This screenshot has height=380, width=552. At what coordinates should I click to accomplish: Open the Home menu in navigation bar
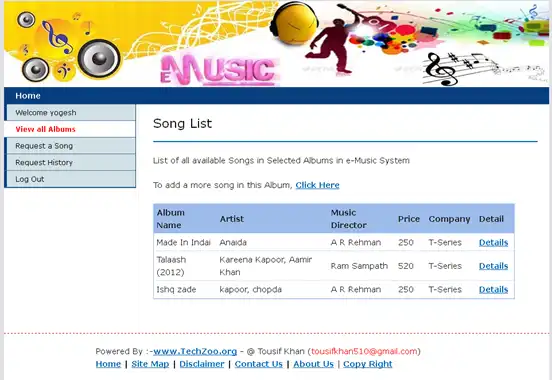tap(28, 96)
